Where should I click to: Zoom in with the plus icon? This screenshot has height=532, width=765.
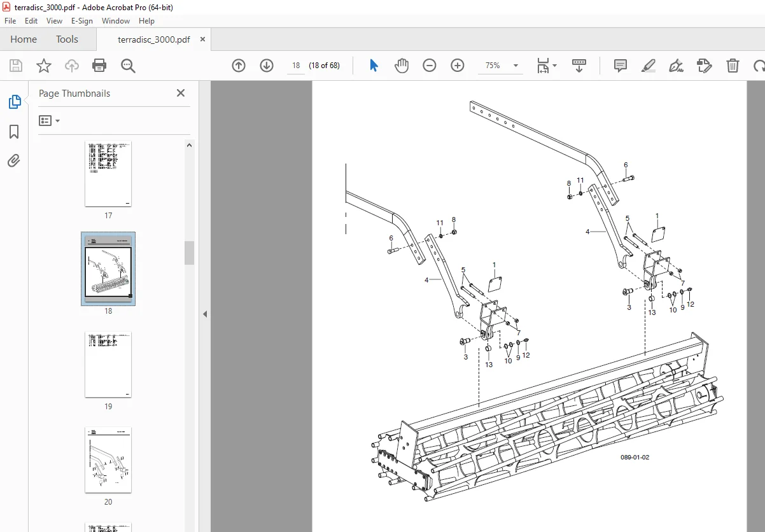458,66
